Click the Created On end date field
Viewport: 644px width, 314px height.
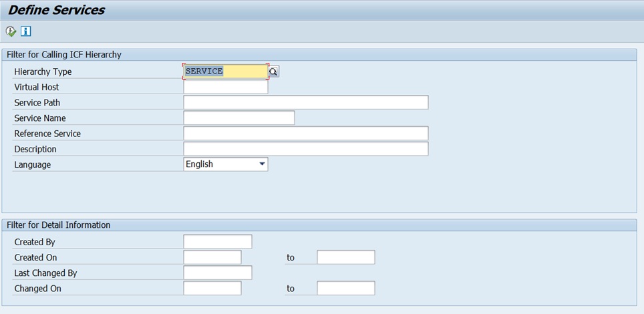click(x=345, y=257)
